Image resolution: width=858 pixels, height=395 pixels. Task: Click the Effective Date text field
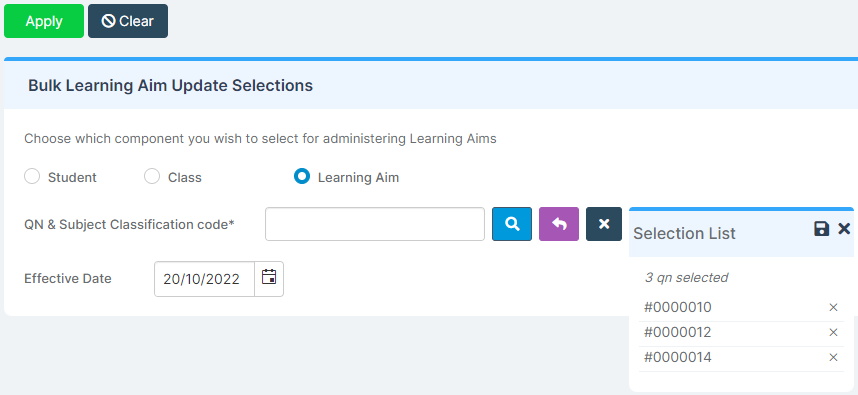pyautogui.click(x=205, y=279)
